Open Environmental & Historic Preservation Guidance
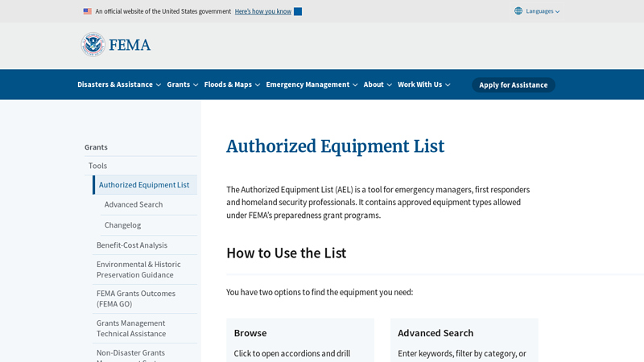 (x=138, y=269)
